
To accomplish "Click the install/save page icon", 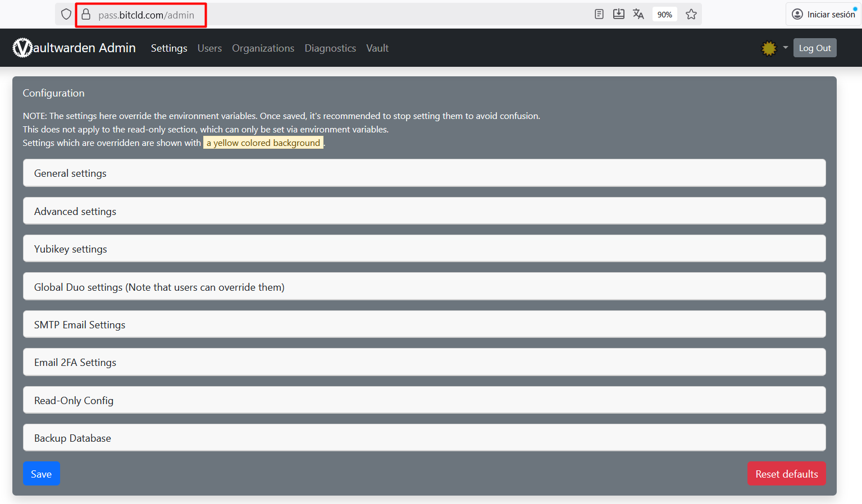I will pyautogui.click(x=618, y=15).
